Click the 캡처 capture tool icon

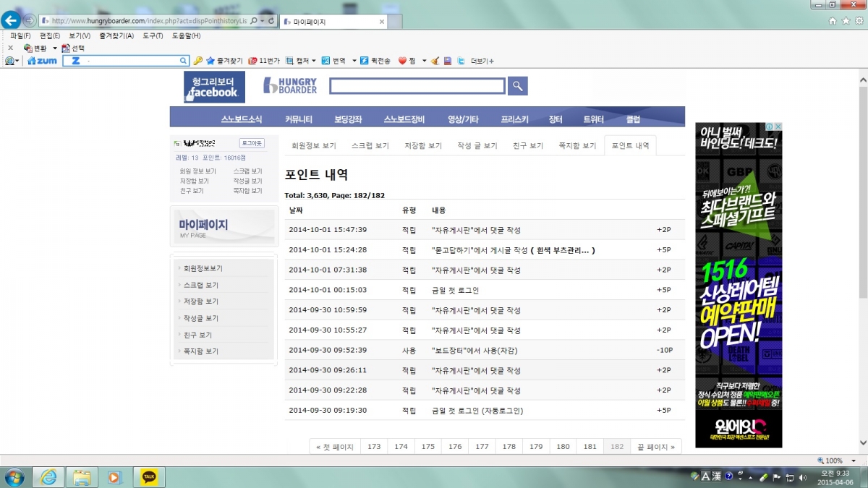click(289, 61)
